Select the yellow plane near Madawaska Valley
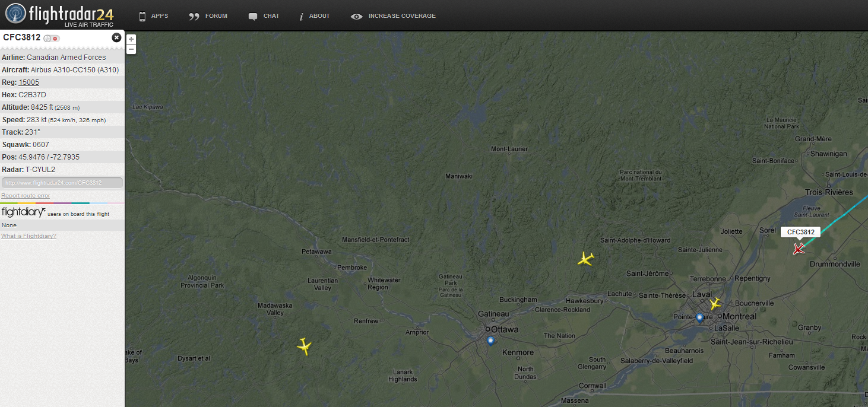The width and height of the screenshot is (868, 407). [304, 346]
